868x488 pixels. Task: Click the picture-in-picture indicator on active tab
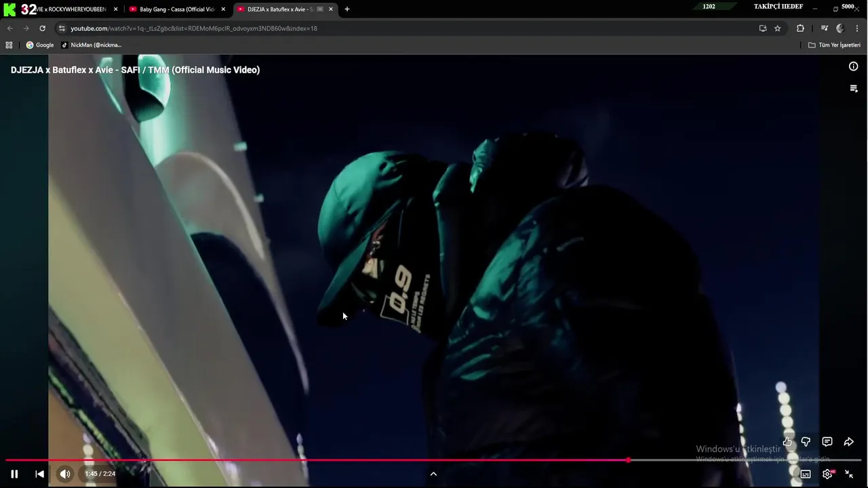click(x=320, y=9)
